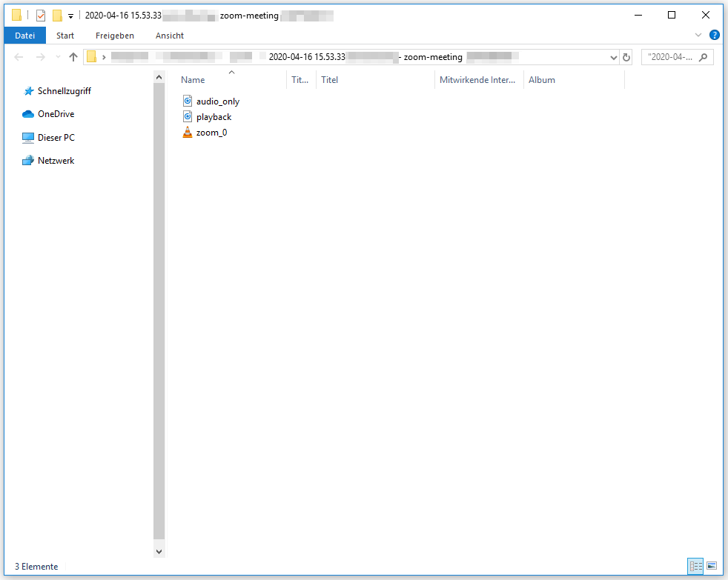Image resolution: width=728 pixels, height=580 pixels.
Task: Click the folder search box
Action: point(671,57)
